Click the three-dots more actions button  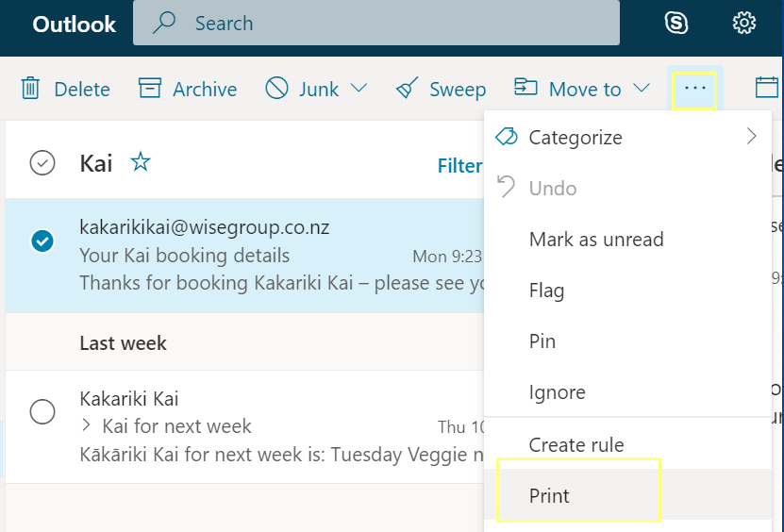pos(694,89)
